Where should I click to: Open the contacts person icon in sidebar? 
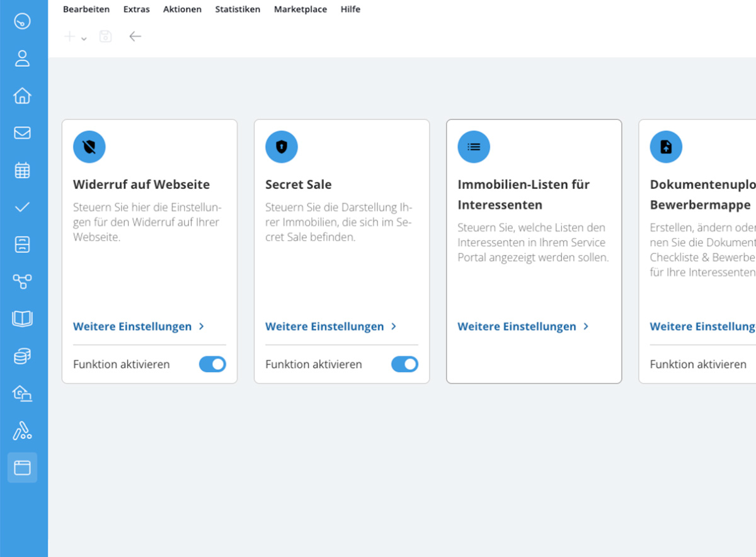[x=22, y=59]
